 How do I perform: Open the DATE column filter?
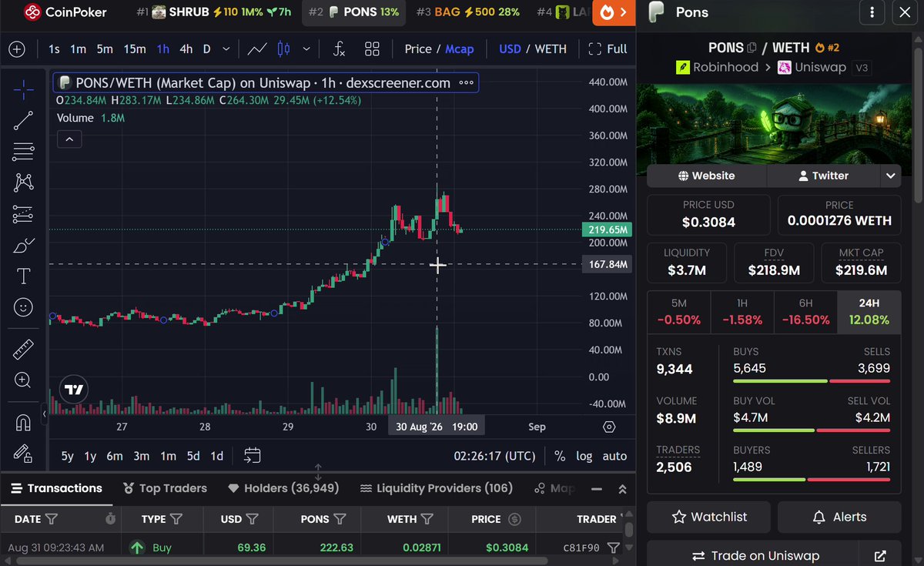[x=52, y=519]
